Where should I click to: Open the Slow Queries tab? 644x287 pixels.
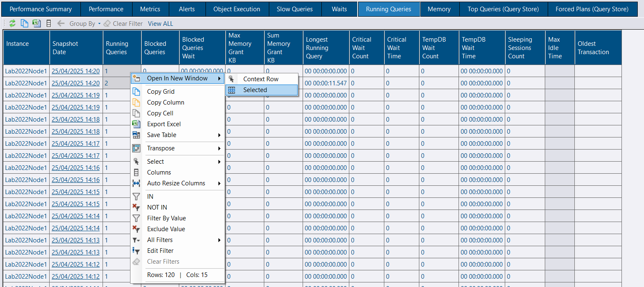tap(295, 9)
